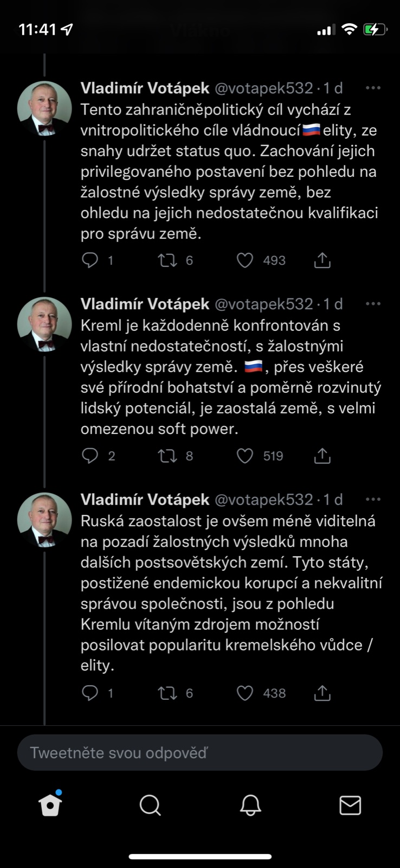Like the tweet with 438 likes
400x868 pixels.
point(245,693)
